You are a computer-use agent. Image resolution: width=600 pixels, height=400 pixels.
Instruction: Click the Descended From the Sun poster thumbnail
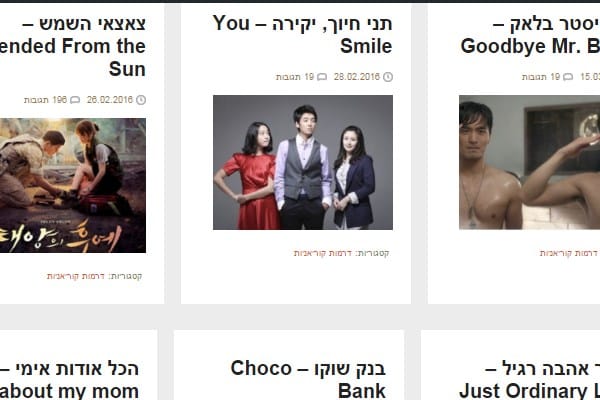73,185
